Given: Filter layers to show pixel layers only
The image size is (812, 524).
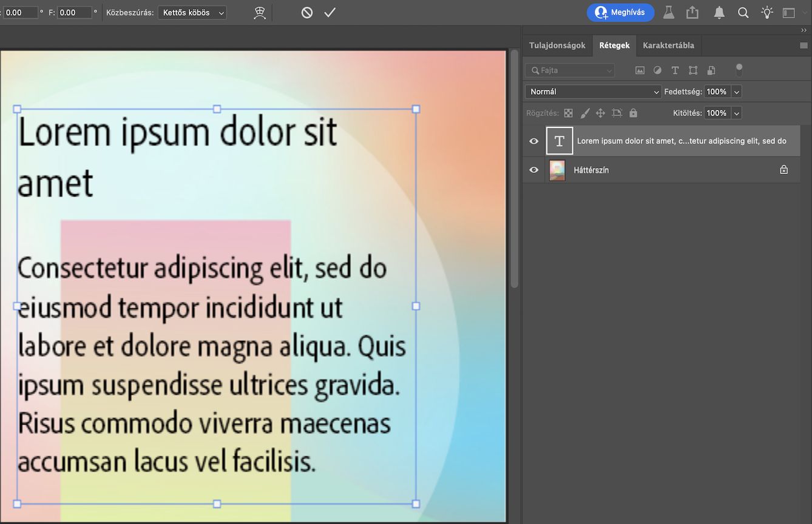Looking at the screenshot, I should tap(640, 70).
